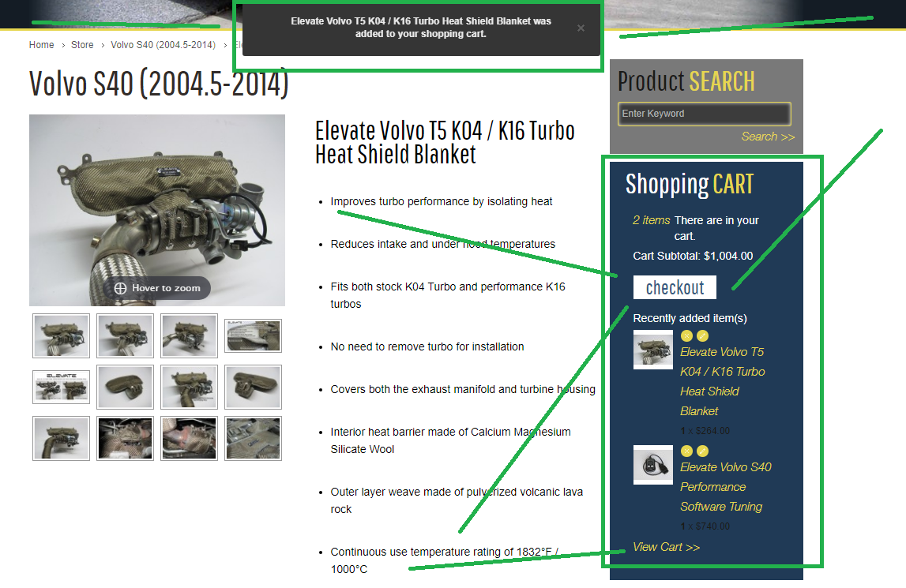Click the Search >> link
906x588 pixels.
point(768,137)
